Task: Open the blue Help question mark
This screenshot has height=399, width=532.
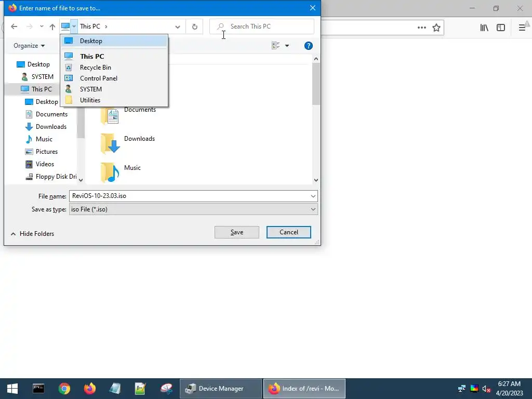Action: 309,46
